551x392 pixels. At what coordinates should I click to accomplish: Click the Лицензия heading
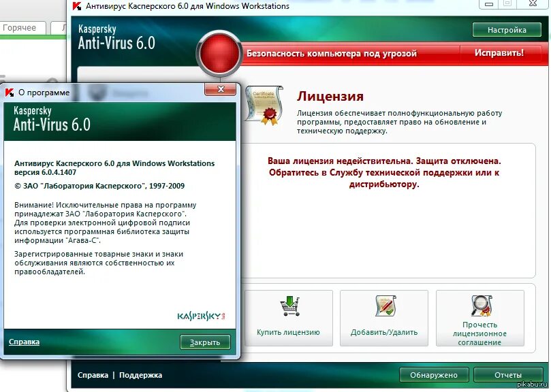click(330, 96)
